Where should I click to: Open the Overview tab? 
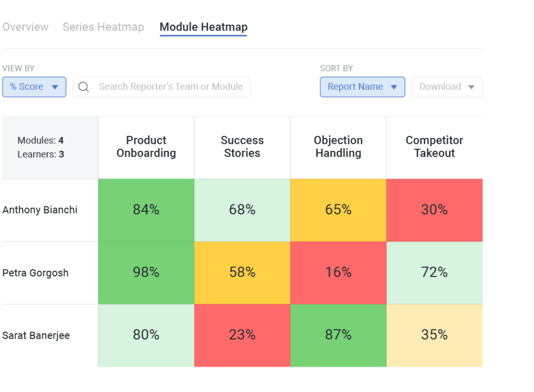point(25,27)
